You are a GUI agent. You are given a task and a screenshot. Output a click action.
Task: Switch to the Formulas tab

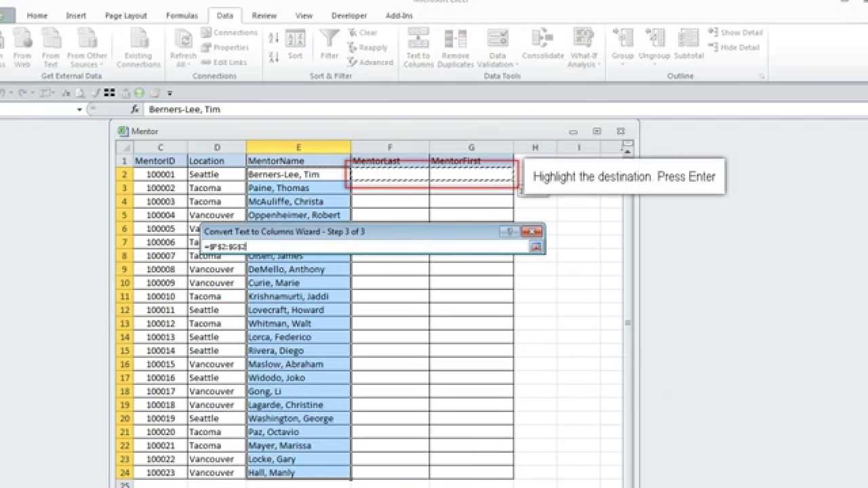coord(182,16)
